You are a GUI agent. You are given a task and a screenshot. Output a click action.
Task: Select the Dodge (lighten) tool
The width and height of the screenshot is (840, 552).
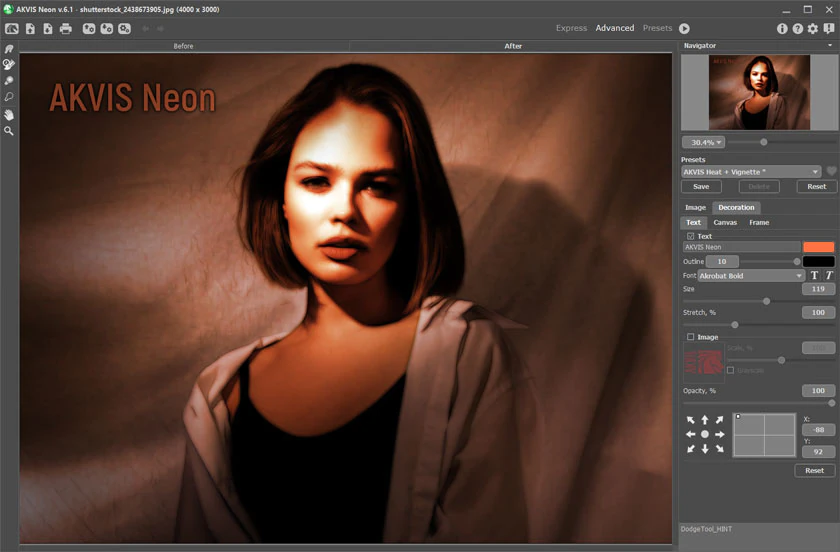[x=9, y=80]
